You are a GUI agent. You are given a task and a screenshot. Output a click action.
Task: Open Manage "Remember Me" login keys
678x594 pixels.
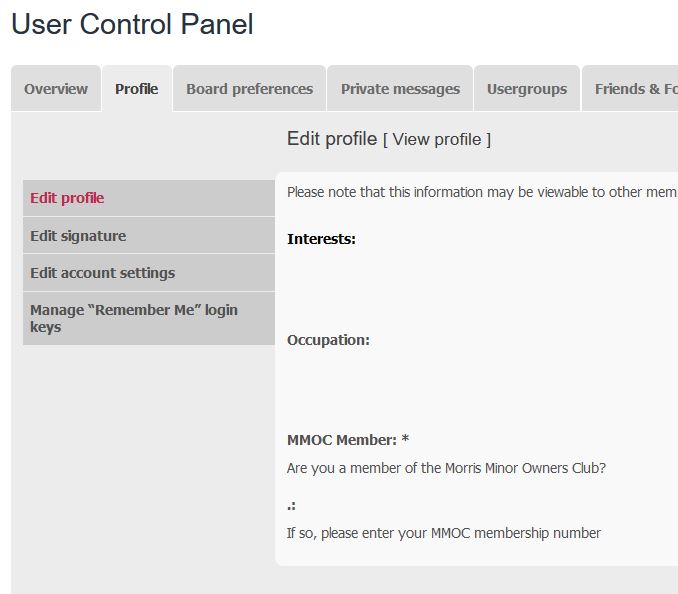point(149,318)
